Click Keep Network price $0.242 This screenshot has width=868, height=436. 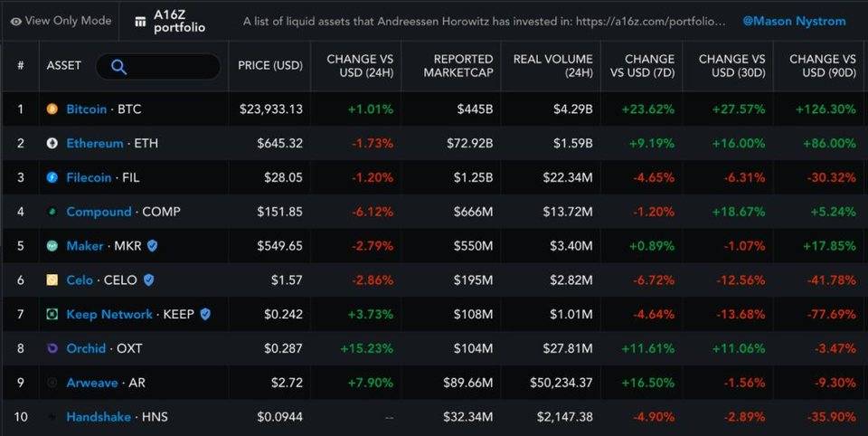pyautogui.click(x=283, y=315)
